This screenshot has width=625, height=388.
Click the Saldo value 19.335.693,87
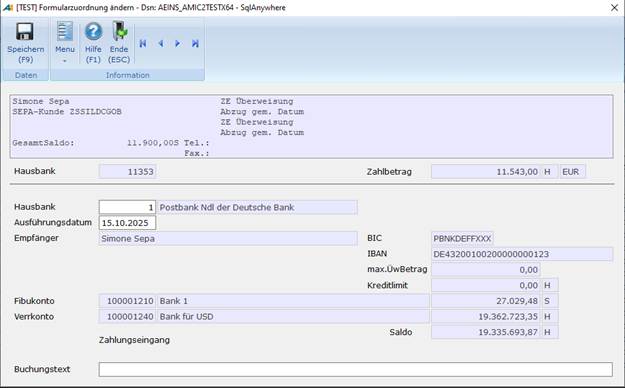(x=485, y=332)
